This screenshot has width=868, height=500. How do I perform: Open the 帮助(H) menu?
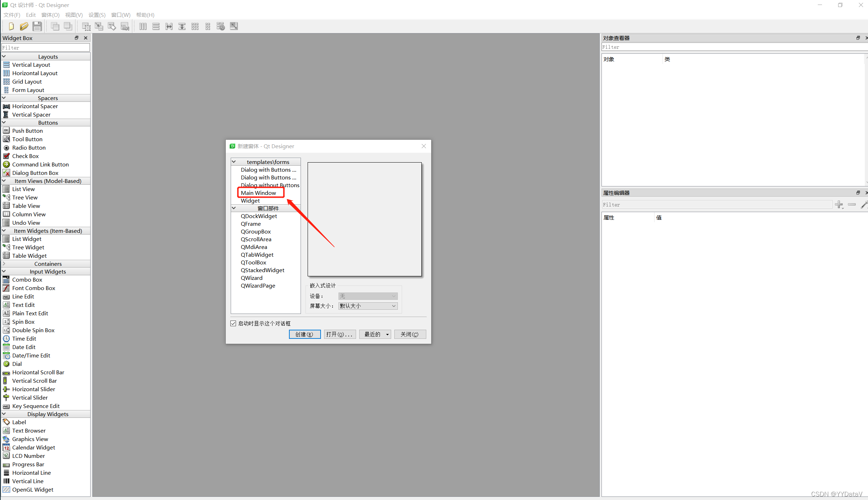click(145, 15)
